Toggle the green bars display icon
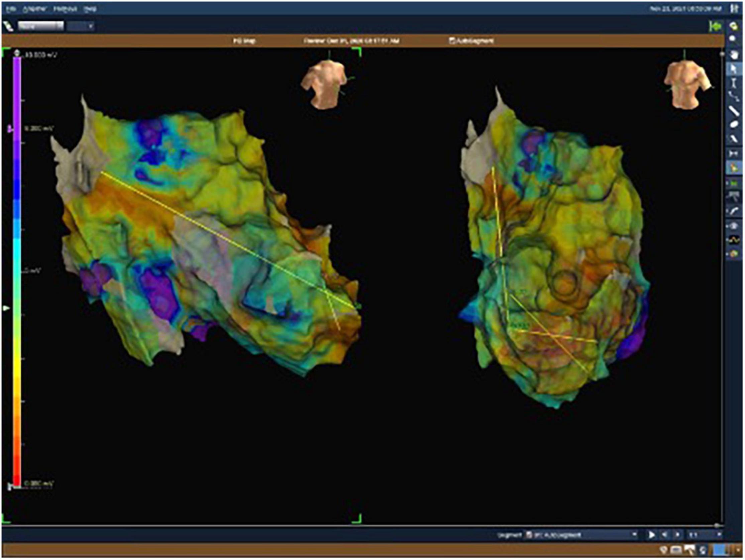 coord(734,184)
